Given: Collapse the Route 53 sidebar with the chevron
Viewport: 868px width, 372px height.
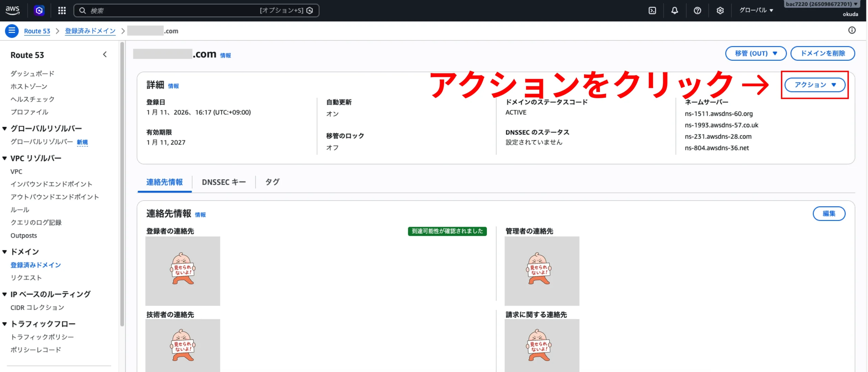Looking at the screenshot, I should 105,54.
